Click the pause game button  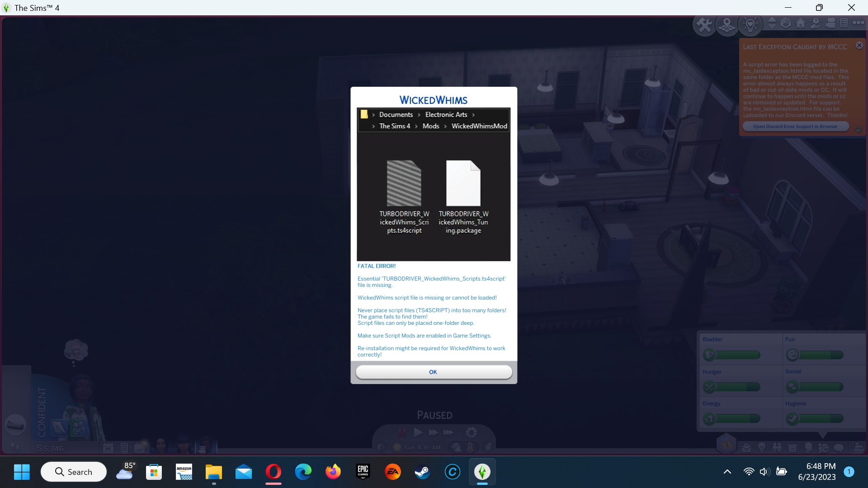pyautogui.click(x=402, y=432)
